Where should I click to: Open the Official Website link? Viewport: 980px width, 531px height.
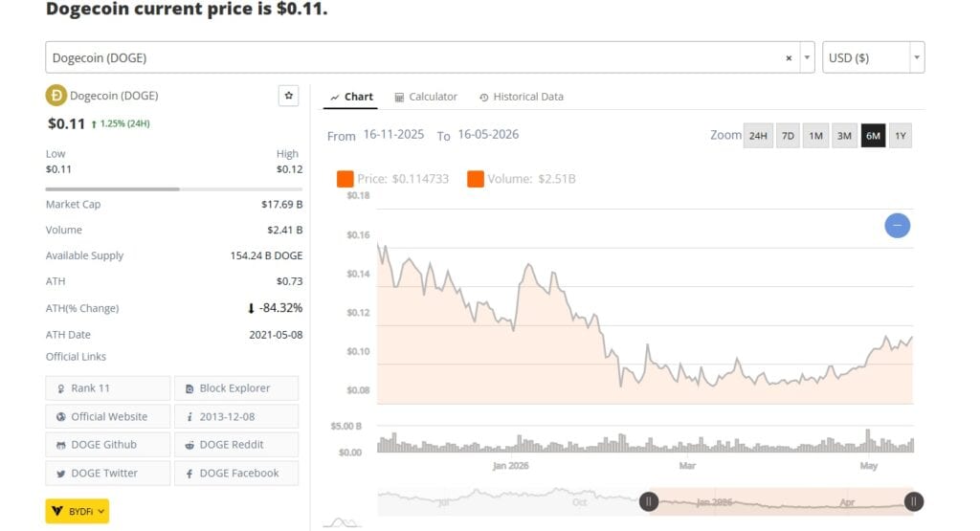point(107,417)
